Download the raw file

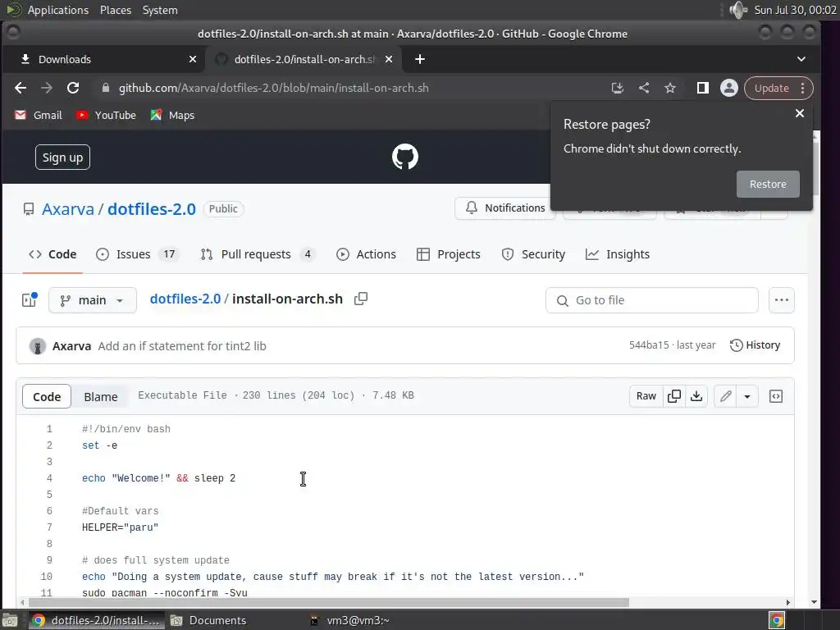tap(696, 396)
